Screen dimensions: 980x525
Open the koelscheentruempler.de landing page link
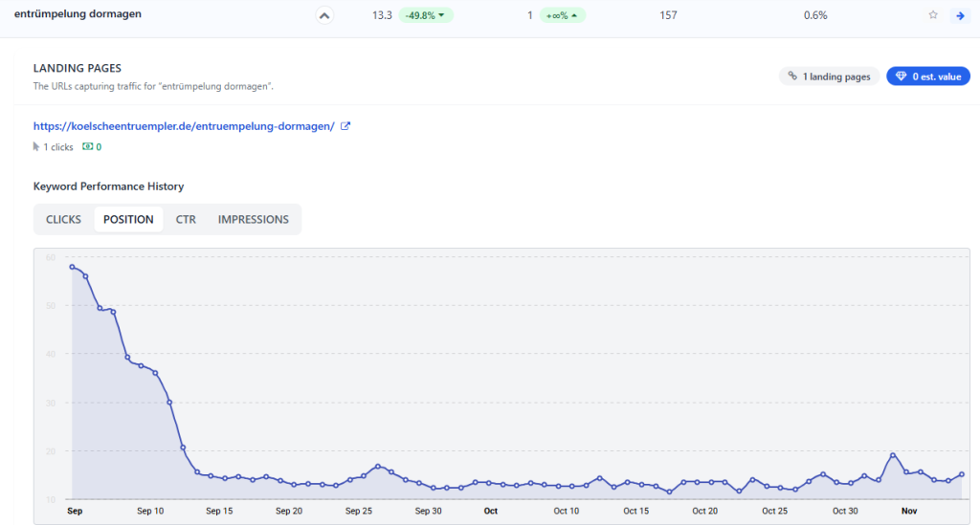184,126
